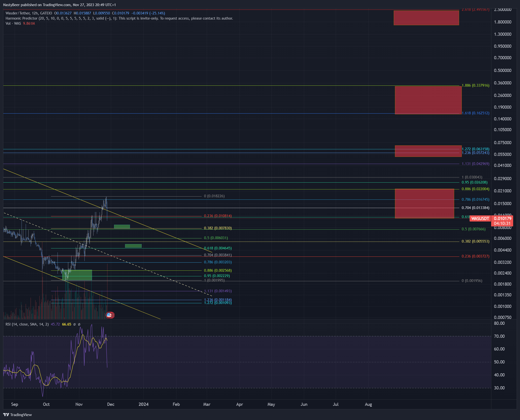This screenshot has height=420, width=520.
Task: Click the 0.236 (0.010814) retracement label
Action: point(218,216)
